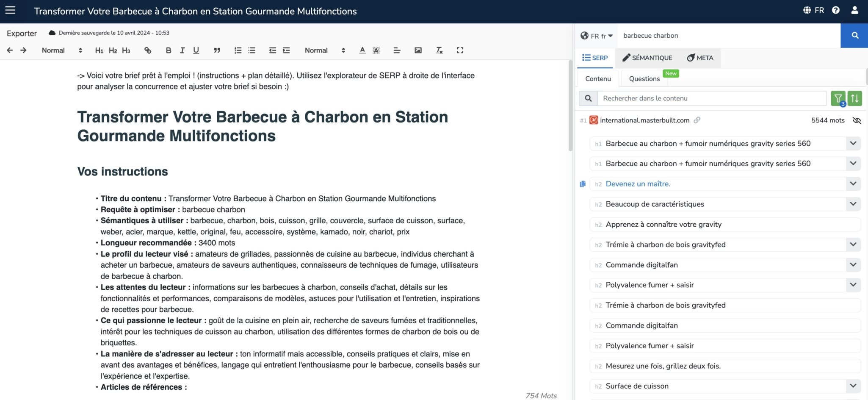The width and height of the screenshot is (868, 400).
Task: Clear formatting with the Tx icon
Action: (439, 50)
